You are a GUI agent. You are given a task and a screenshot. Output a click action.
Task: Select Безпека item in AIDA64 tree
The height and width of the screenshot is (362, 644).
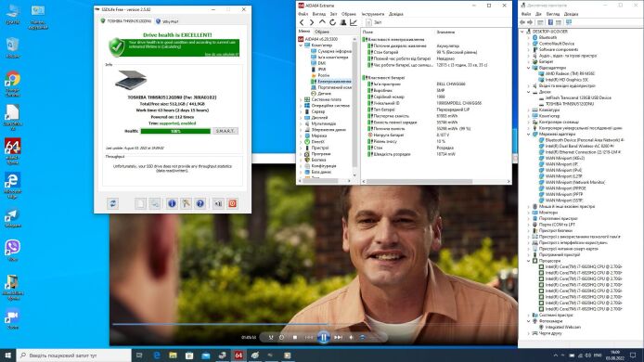tap(318, 160)
